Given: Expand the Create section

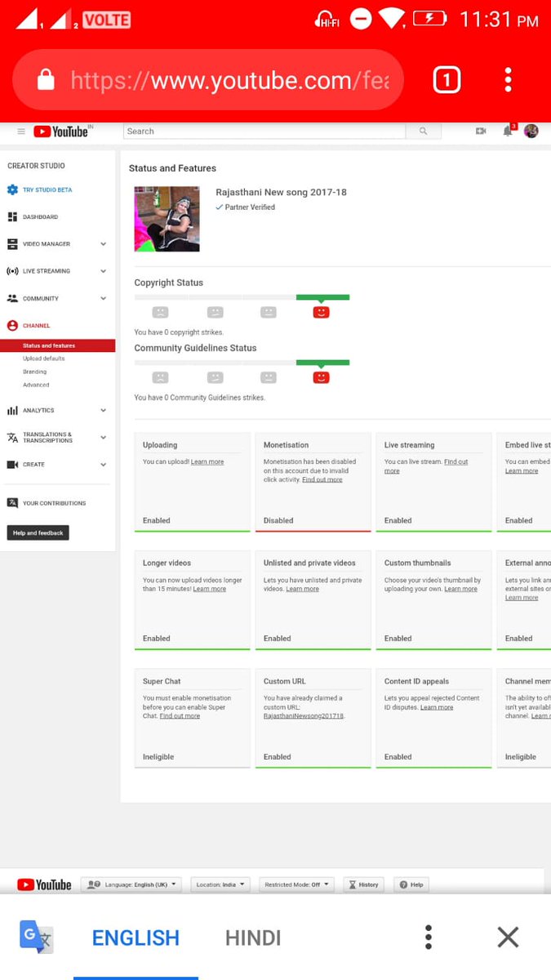Looking at the screenshot, I should click(103, 465).
